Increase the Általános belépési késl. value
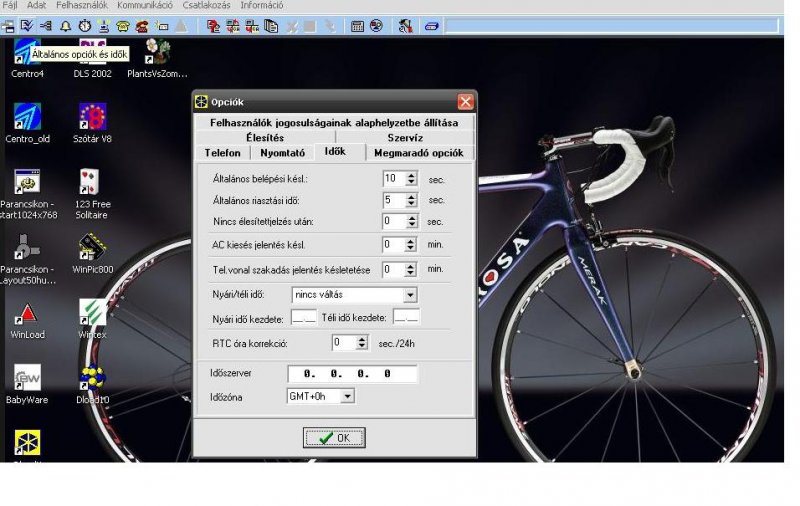Image resolution: width=800 pixels, height=506 pixels. pos(411,175)
